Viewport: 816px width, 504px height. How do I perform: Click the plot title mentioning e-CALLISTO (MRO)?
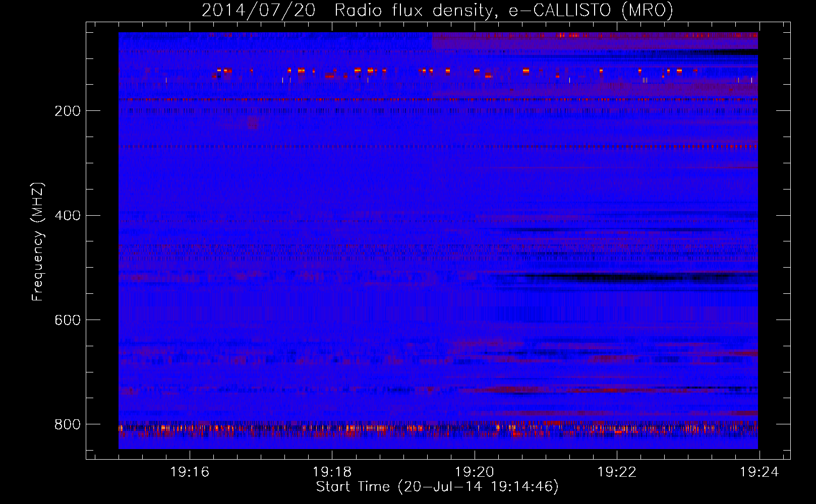point(437,10)
